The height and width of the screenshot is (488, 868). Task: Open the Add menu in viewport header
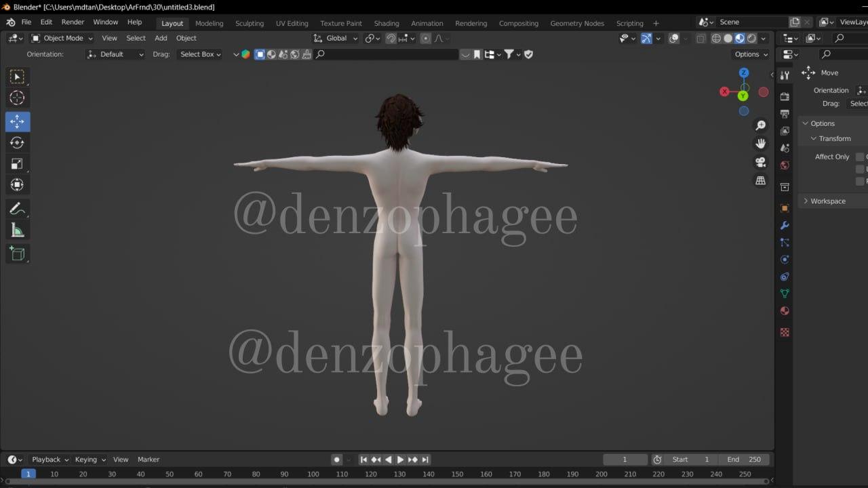pos(161,38)
